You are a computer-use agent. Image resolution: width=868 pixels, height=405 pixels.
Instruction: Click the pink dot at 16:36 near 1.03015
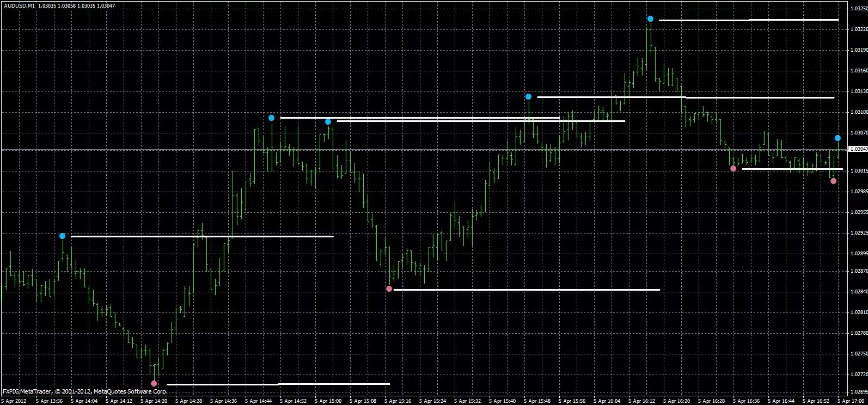click(733, 169)
